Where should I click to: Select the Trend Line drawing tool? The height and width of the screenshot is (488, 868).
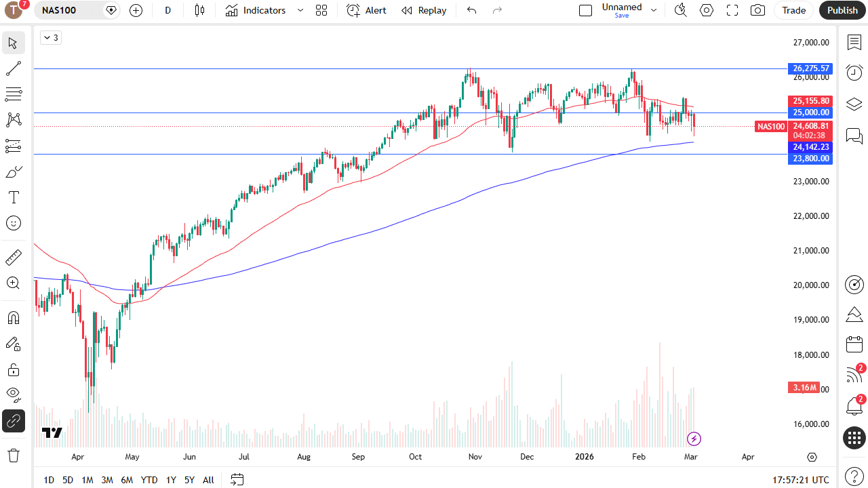click(x=14, y=68)
